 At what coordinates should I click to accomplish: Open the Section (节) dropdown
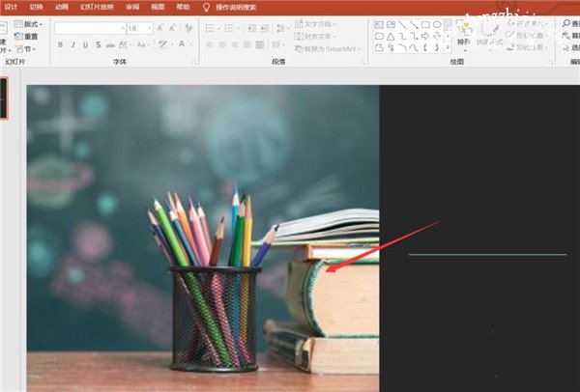click(x=25, y=49)
